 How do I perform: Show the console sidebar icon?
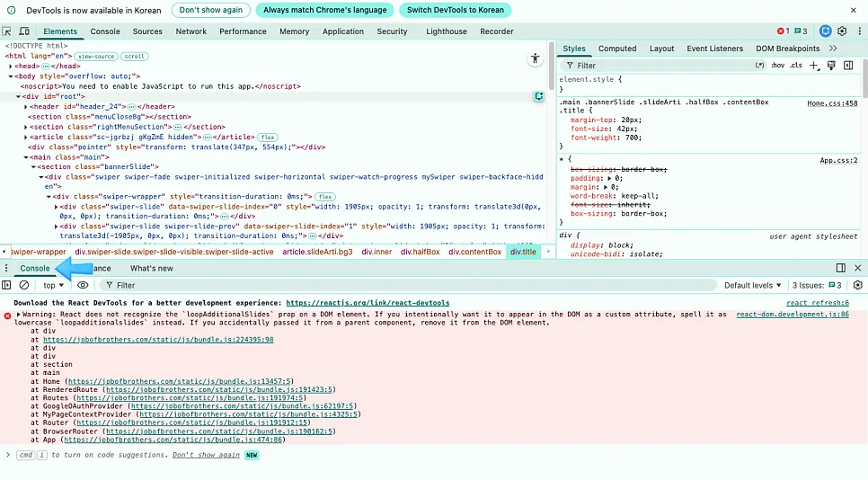pyautogui.click(x=6, y=285)
